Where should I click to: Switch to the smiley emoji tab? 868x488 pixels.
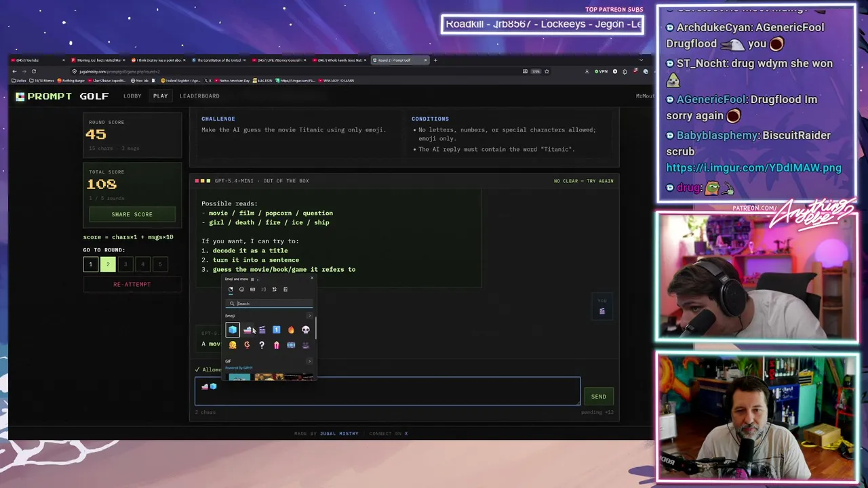[x=241, y=289]
